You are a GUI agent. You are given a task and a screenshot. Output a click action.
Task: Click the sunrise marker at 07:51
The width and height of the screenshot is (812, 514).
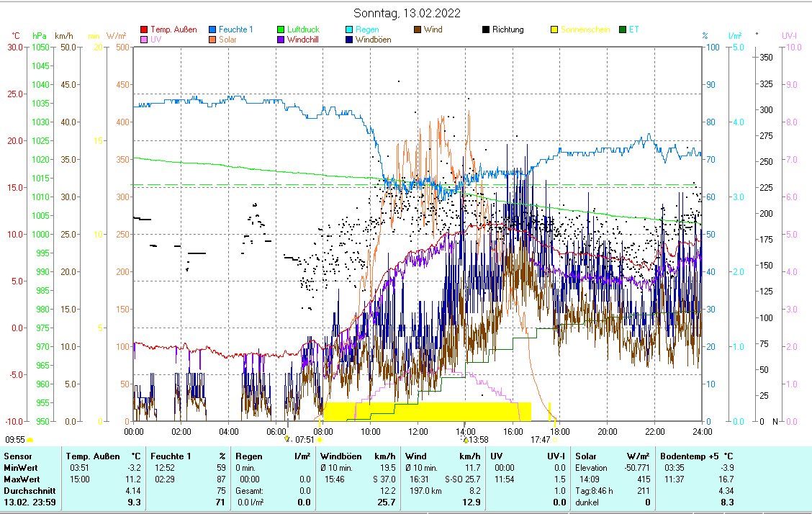point(319,439)
